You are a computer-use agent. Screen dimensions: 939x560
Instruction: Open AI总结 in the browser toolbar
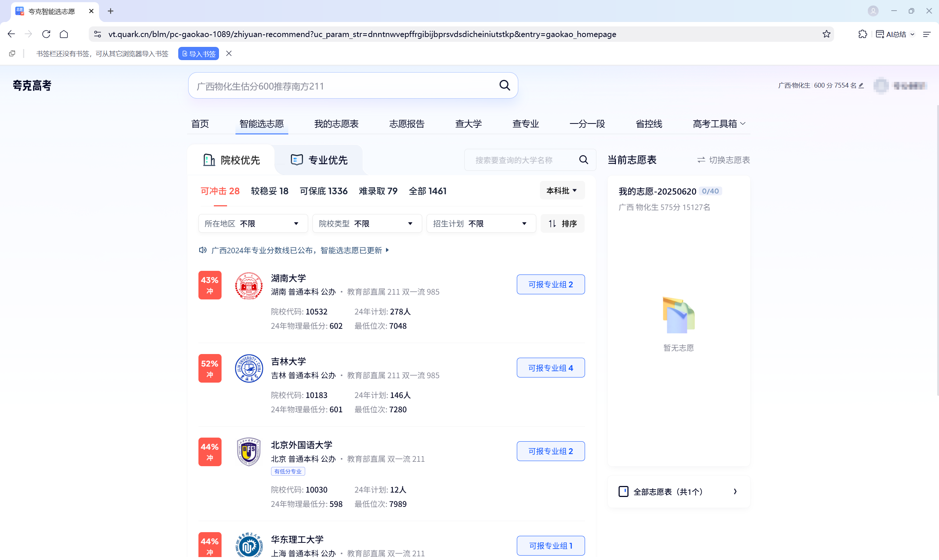[x=894, y=34]
